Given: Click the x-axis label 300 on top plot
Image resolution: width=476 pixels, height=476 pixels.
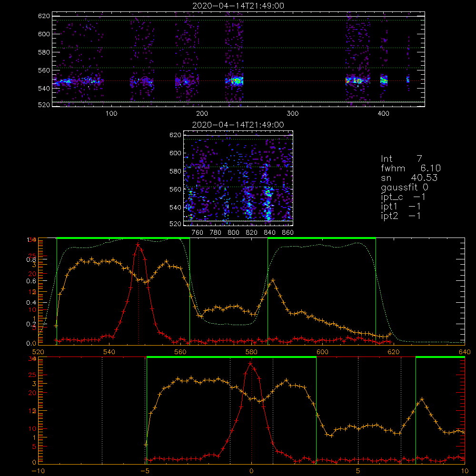Looking at the screenshot, I should tap(293, 114).
